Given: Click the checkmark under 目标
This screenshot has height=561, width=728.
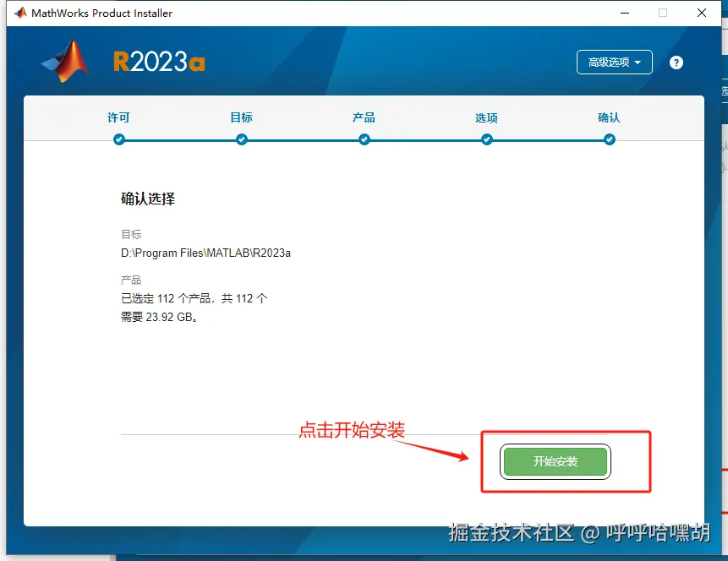Looking at the screenshot, I should [242, 139].
